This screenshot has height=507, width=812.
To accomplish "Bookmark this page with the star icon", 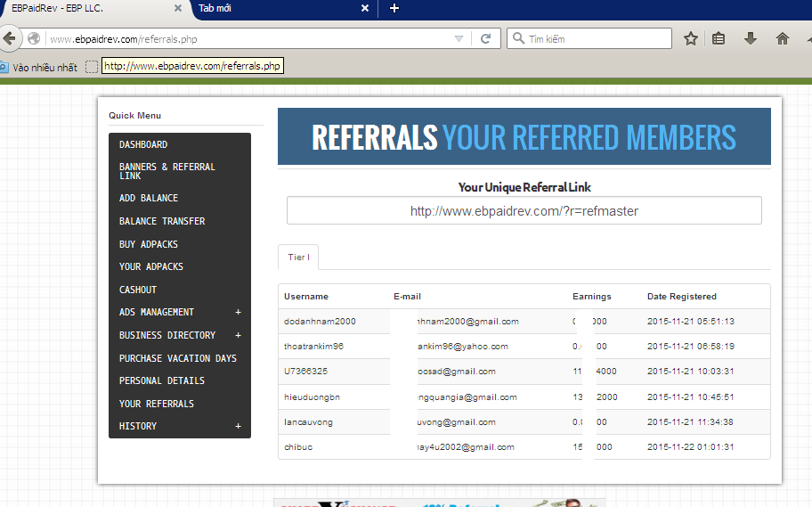I will coord(690,38).
